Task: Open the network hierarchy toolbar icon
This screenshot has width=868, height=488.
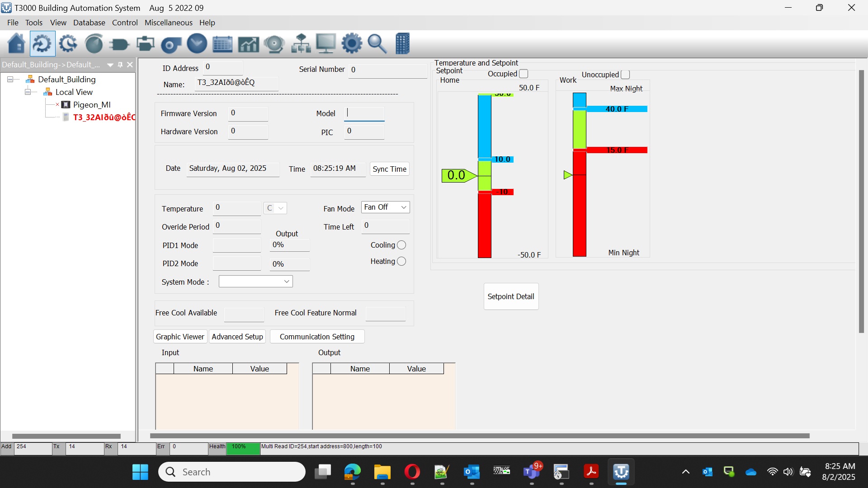Action: pos(300,44)
